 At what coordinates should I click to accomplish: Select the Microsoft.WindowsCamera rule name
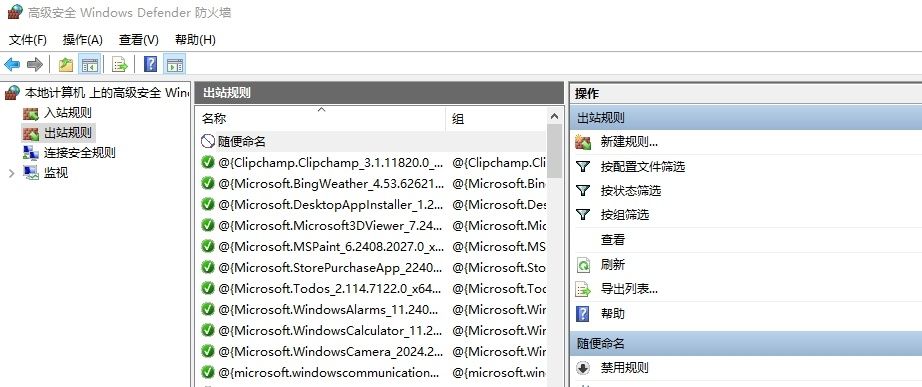coord(330,352)
